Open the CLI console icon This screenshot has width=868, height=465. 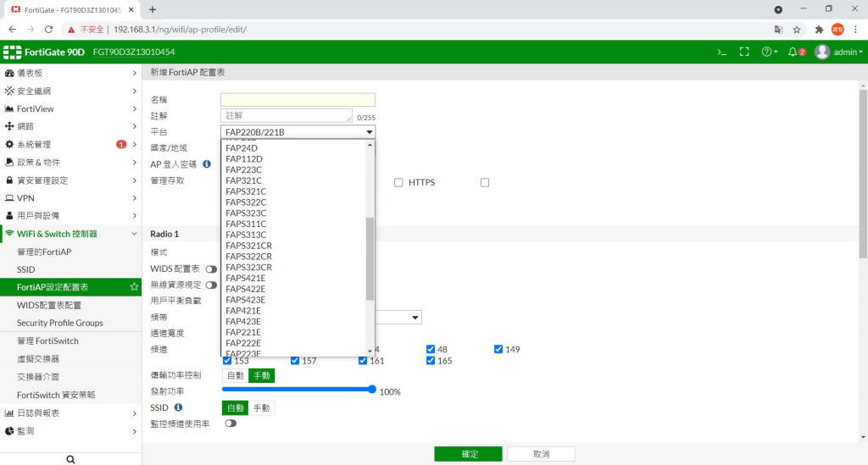click(x=721, y=52)
